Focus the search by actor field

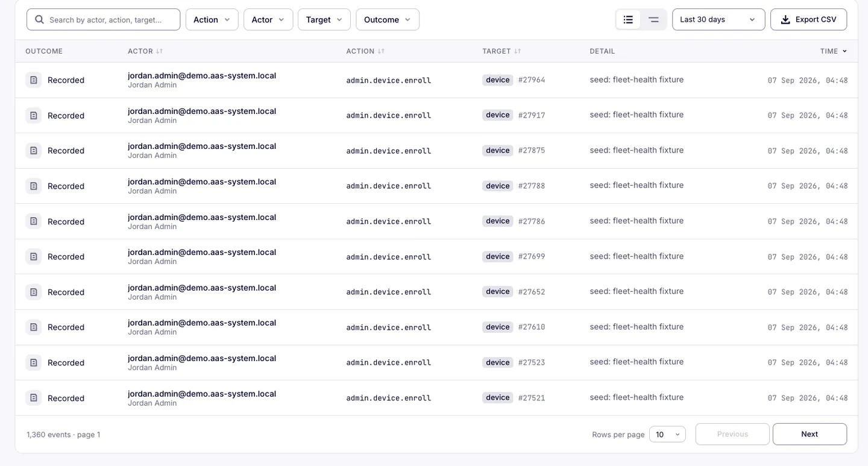[104, 20]
